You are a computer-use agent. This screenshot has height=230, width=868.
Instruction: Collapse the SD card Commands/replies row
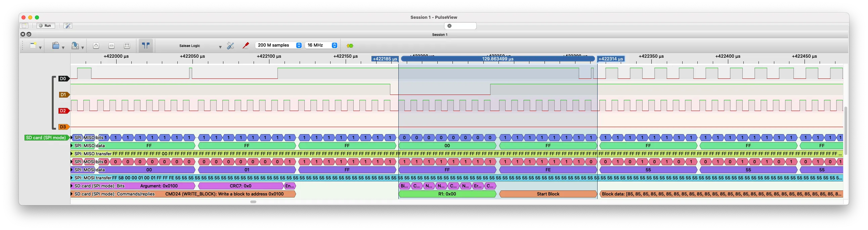(x=72, y=194)
